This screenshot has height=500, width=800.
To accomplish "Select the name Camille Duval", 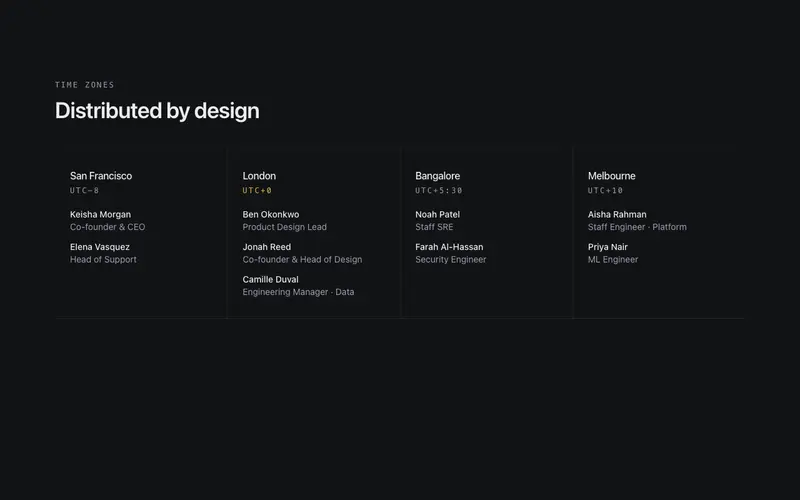I will pyautogui.click(x=270, y=280).
